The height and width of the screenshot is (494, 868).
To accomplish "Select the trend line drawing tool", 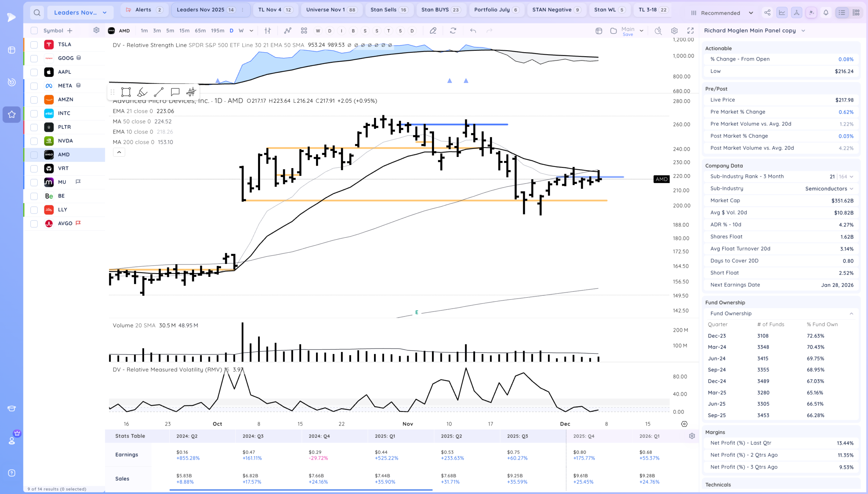I will [x=159, y=92].
